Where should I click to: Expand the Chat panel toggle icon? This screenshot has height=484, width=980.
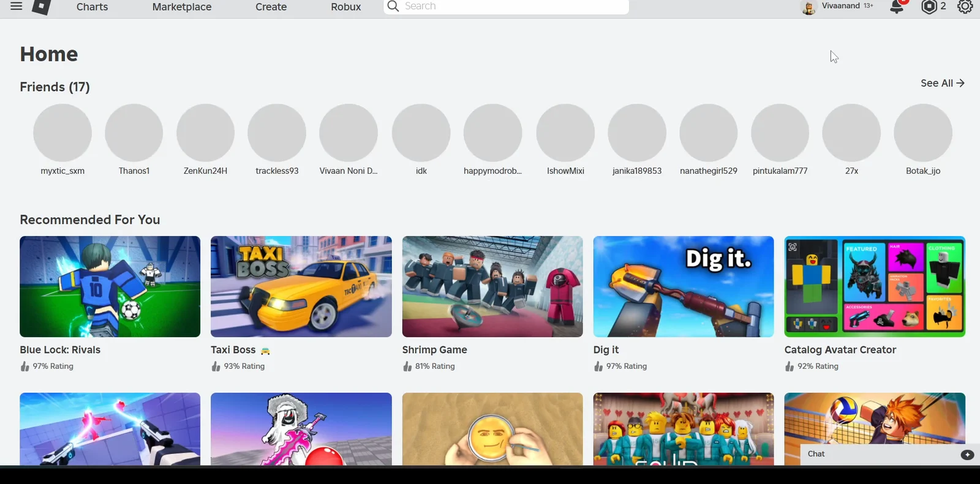tap(967, 455)
